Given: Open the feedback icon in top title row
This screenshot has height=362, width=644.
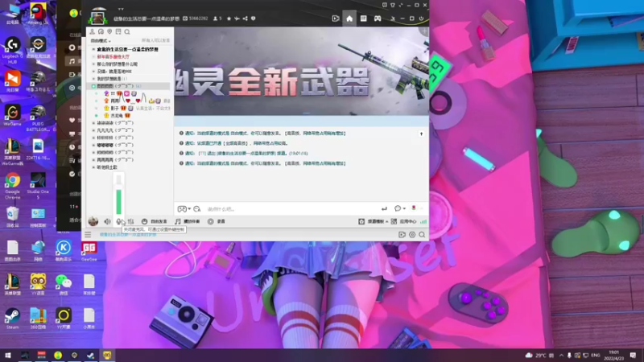Looking at the screenshot, I should point(385,5).
